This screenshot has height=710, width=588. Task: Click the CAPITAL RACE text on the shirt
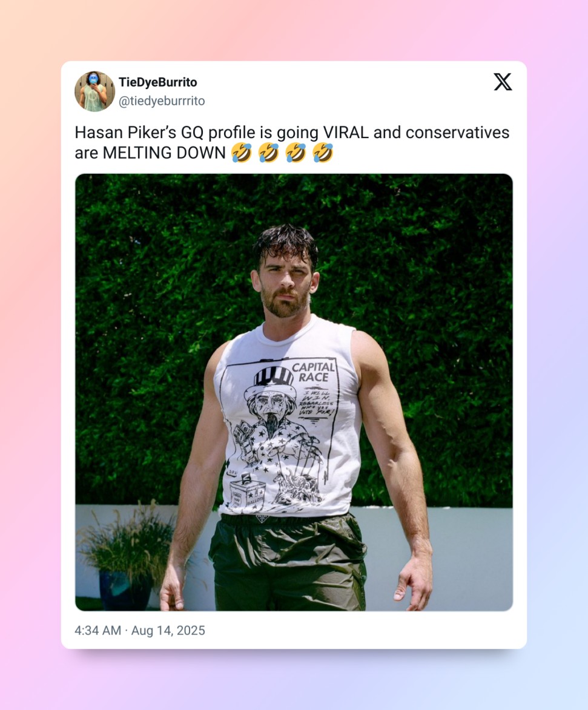[x=313, y=372]
